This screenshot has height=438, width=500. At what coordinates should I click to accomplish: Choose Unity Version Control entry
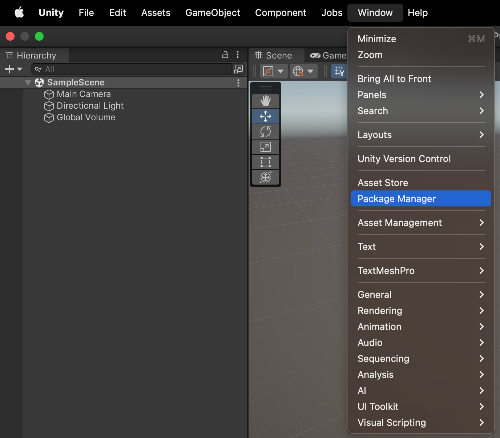(421, 159)
